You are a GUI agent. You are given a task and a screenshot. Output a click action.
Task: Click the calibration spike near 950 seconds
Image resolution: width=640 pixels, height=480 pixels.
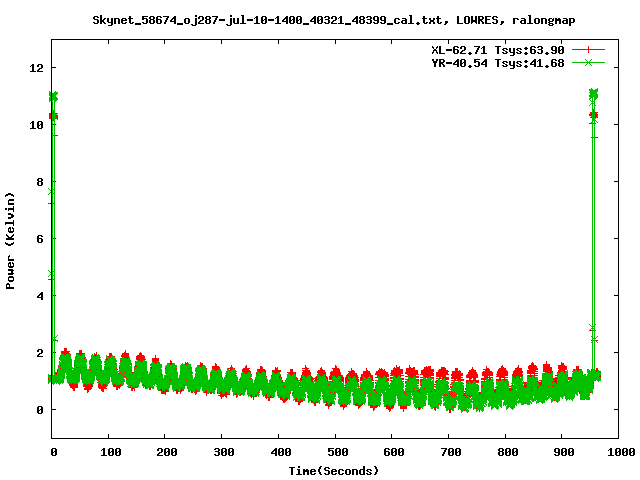pyautogui.click(x=593, y=233)
